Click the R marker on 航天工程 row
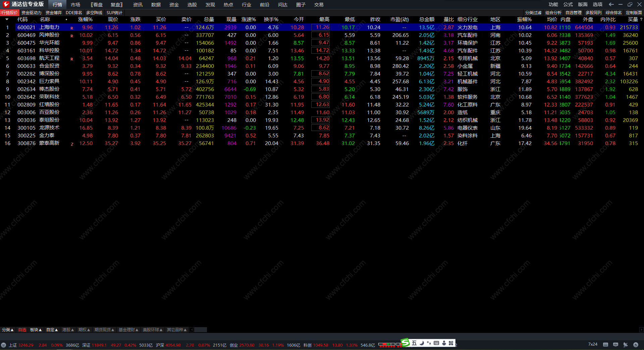644x350 pixels. pos(72,59)
